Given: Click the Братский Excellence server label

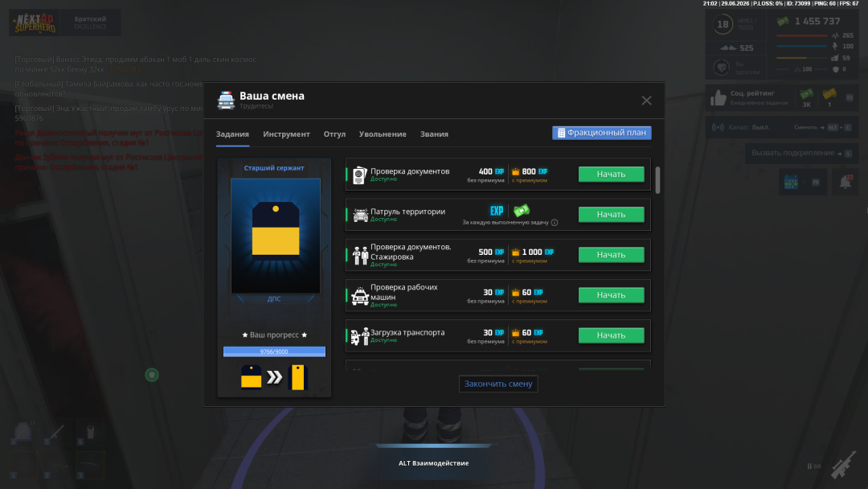Looking at the screenshot, I should pyautogui.click(x=90, y=23).
